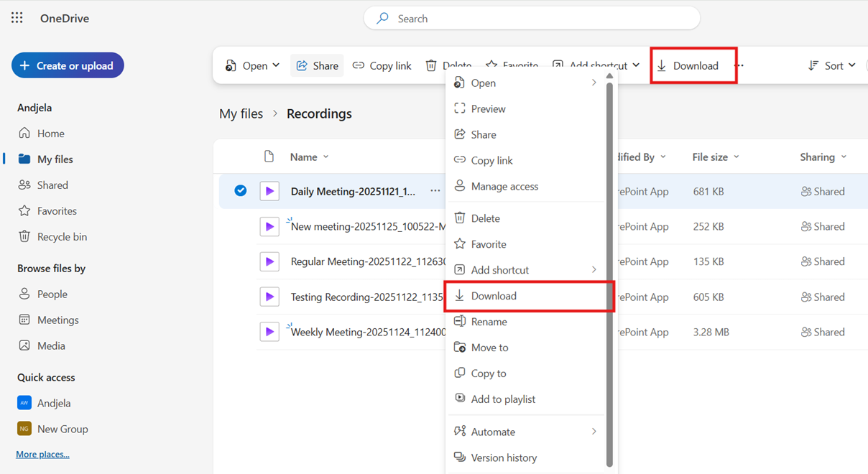Image resolution: width=868 pixels, height=474 pixels.
Task: Click the Search input field
Action: [532, 19]
